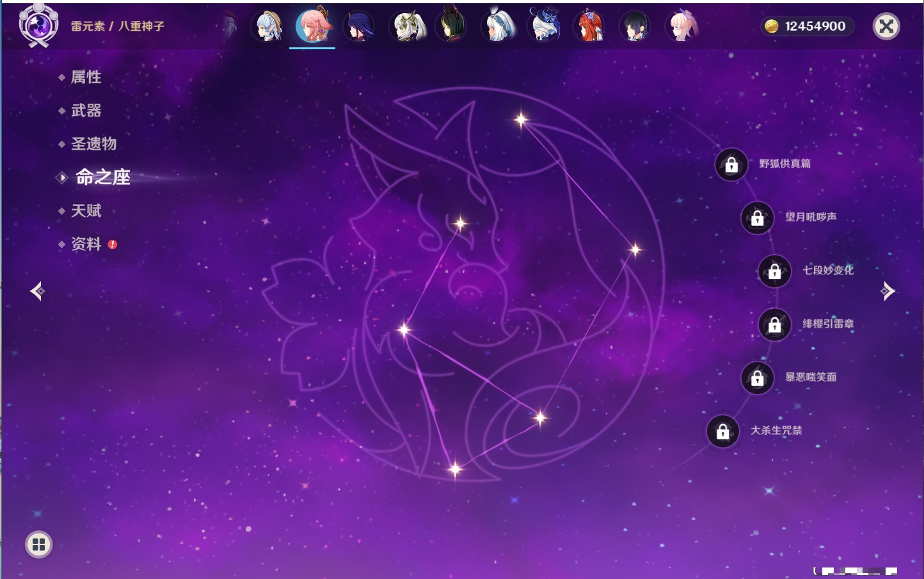Viewport: 924px width, 579px height.
Task: Open lock icon for 绯樱引雷章
Action: [x=775, y=324]
